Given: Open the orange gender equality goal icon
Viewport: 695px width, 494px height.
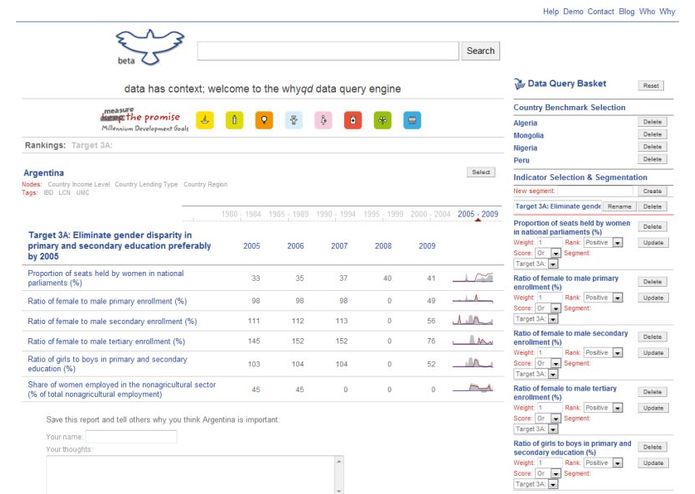Looking at the screenshot, I should click(x=264, y=120).
